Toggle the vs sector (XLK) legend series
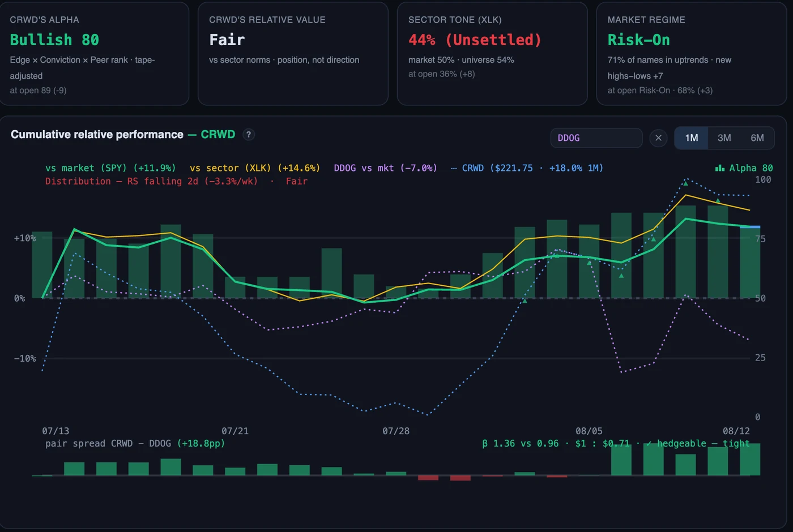This screenshot has height=532, width=793. (x=255, y=168)
